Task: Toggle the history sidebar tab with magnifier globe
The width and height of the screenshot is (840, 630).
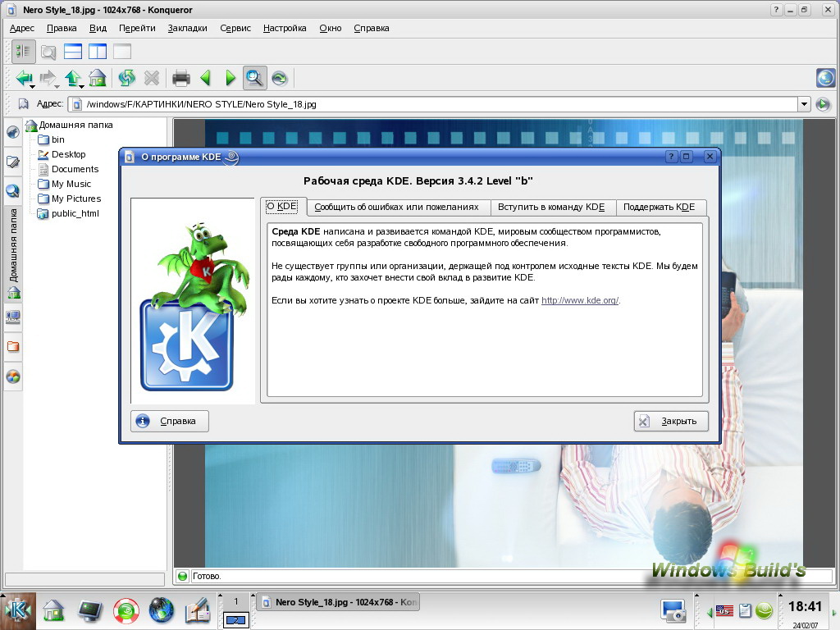Action: tap(13, 190)
